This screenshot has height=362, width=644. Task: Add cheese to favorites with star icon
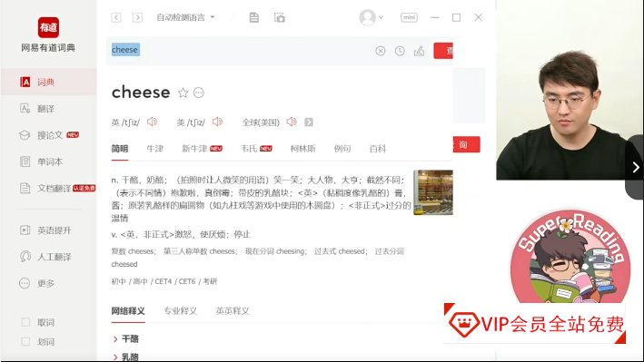click(183, 93)
